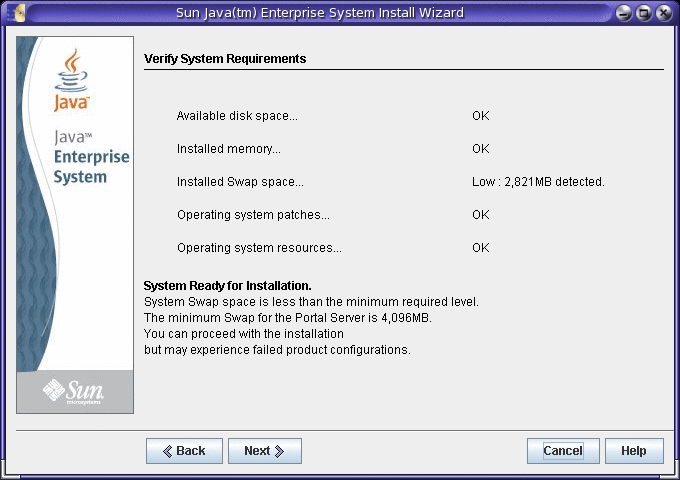The width and height of the screenshot is (680, 480).
Task: Proceed with the Next button
Action: (x=265, y=451)
